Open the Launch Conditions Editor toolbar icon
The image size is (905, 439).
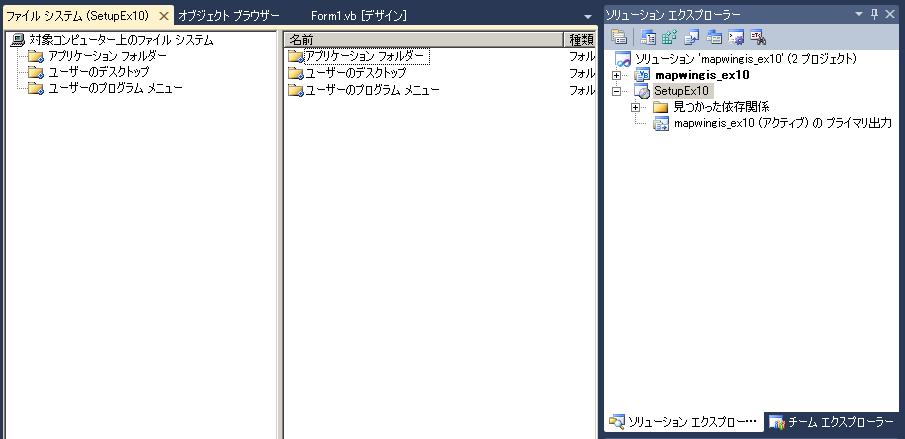pyautogui.click(x=758, y=38)
